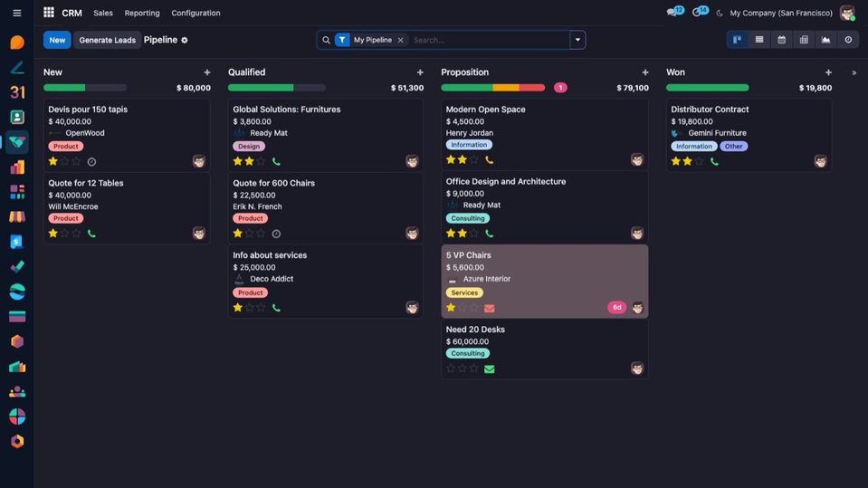The width and height of the screenshot is (868, 488).
Task: Switch to Calendar view
Action: click(x=782, y=40)
